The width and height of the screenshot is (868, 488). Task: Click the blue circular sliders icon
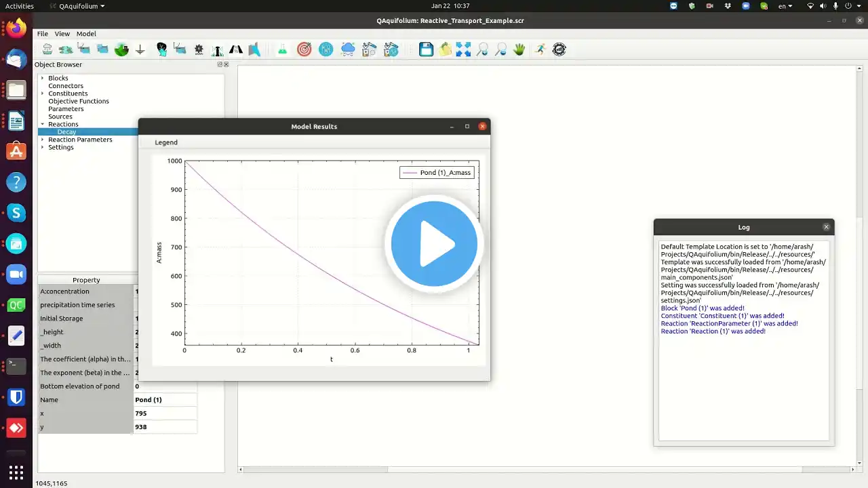coord(326,49)
